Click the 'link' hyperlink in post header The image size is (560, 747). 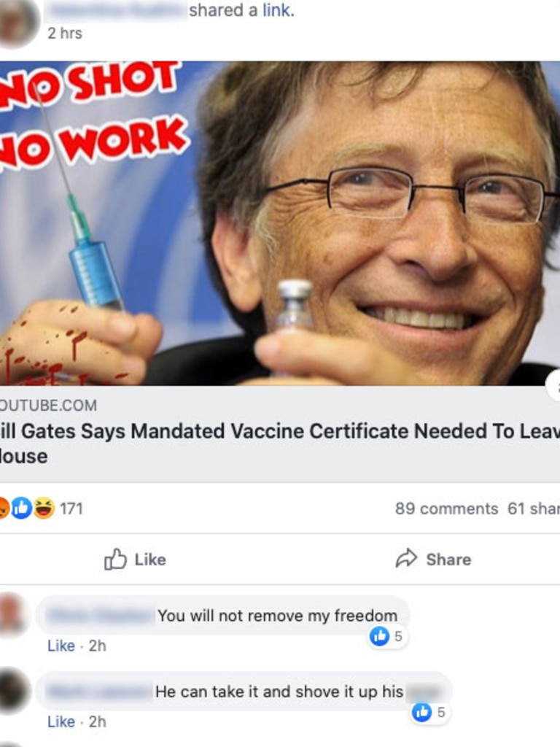tap(278, 10)
